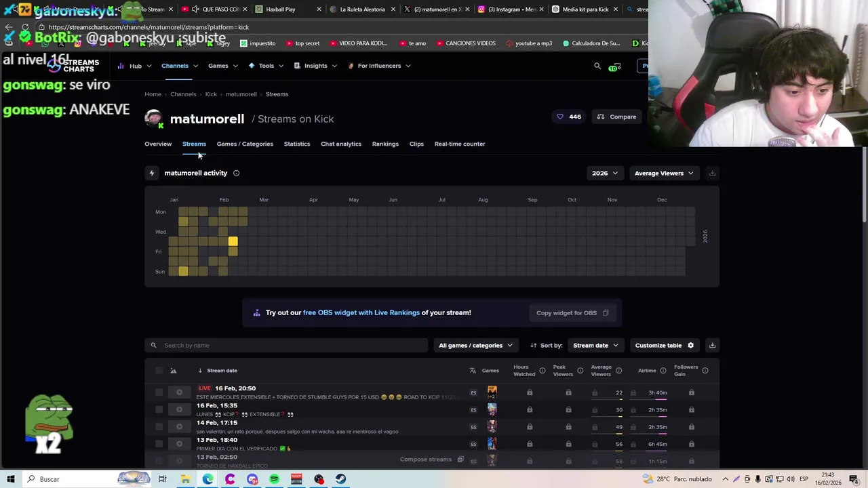Image resolution: width=868 pixels, height=488 pixels.
Task: Click the language translate column icon
Action: click(473, 371)
